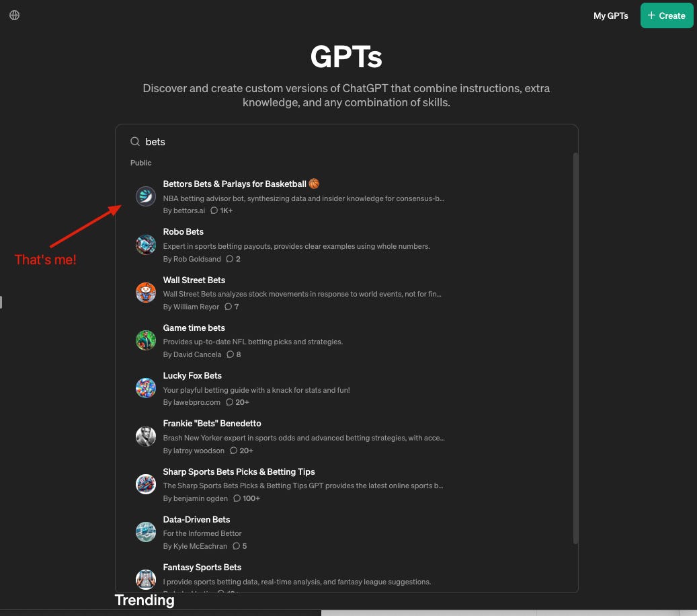Click Data-Driven Bets avatar icon

coord(145,532)
